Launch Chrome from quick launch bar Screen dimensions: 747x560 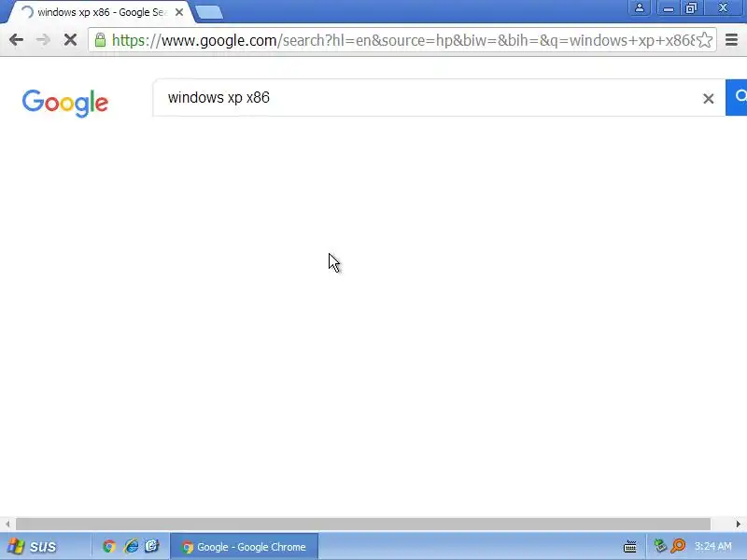[x=109, y=546]
